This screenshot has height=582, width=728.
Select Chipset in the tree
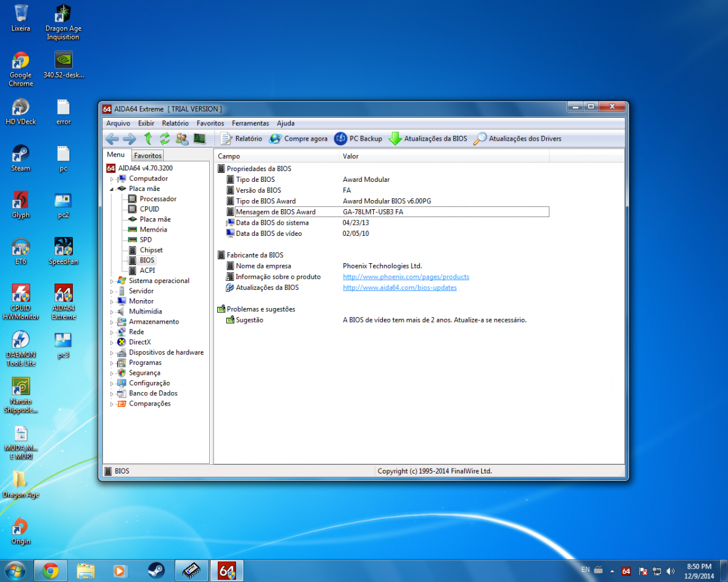pyautogui.click(x=151, y=250)
